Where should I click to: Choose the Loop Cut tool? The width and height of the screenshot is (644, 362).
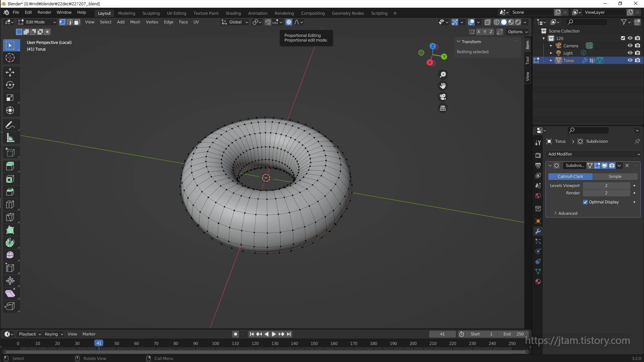tap(10, 204)
